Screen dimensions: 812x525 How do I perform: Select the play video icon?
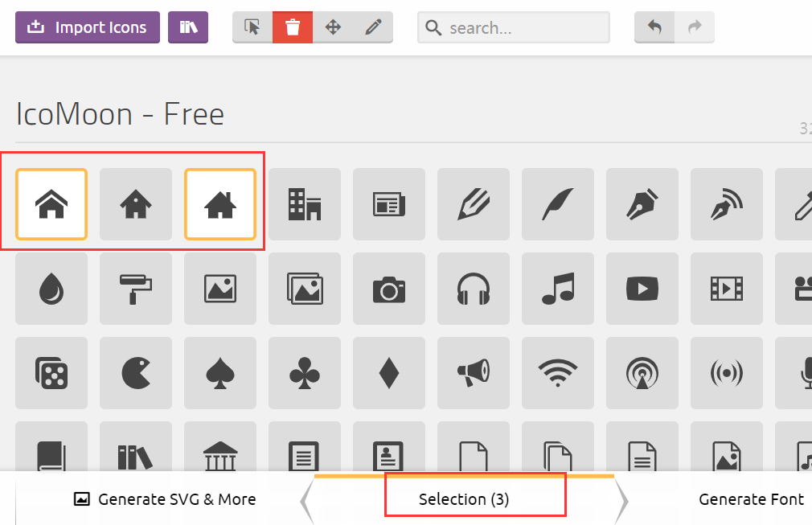[x=642, y=289]
